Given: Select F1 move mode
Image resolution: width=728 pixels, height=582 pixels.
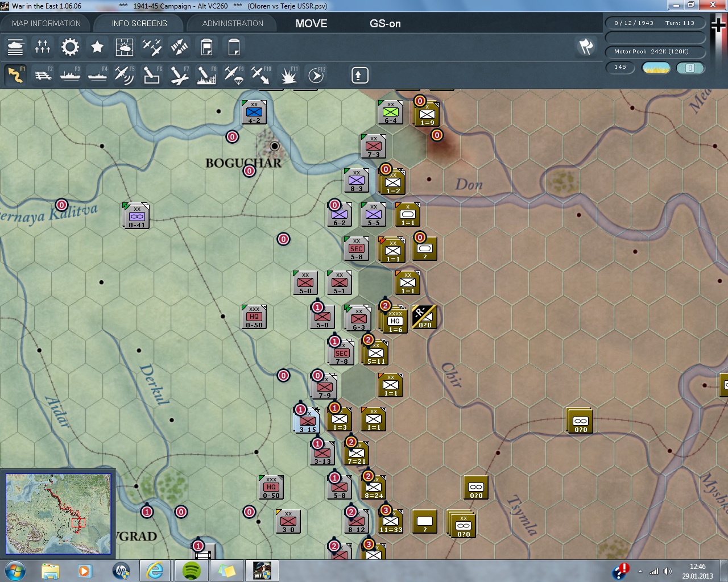Looking at the screenshot, I should [15, 75].
